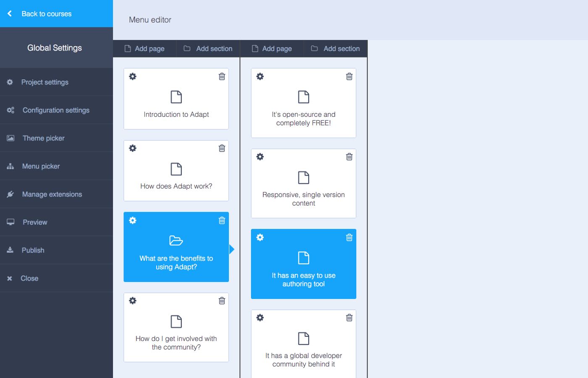
Task: Add section in the second menu column
Action: pyautogui.click(x=335, y=49)
